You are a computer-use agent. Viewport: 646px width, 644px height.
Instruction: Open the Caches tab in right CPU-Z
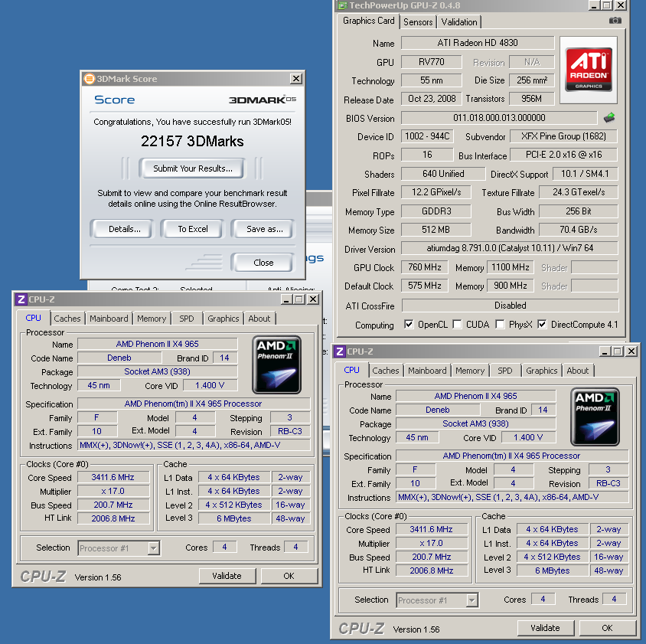click(386, 371)
